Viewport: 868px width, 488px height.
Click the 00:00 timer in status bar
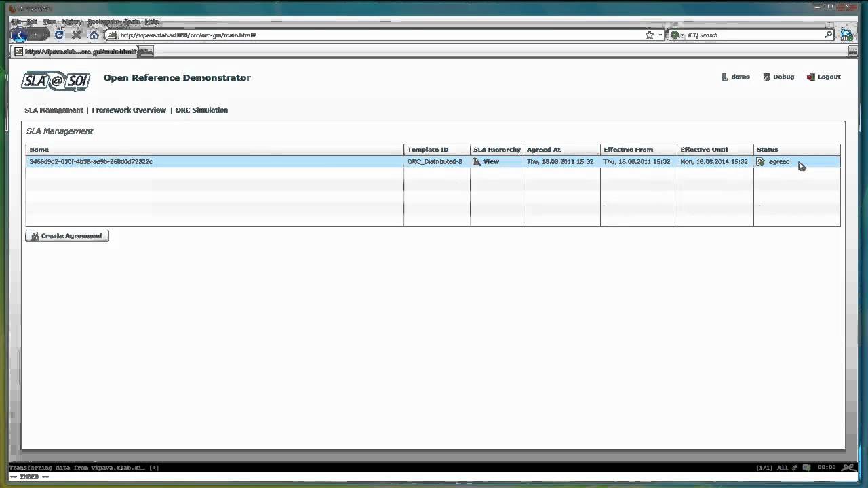[x=827, y=468]
